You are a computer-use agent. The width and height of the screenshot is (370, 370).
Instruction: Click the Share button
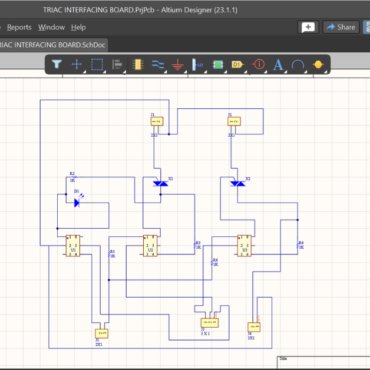[341, 27]
